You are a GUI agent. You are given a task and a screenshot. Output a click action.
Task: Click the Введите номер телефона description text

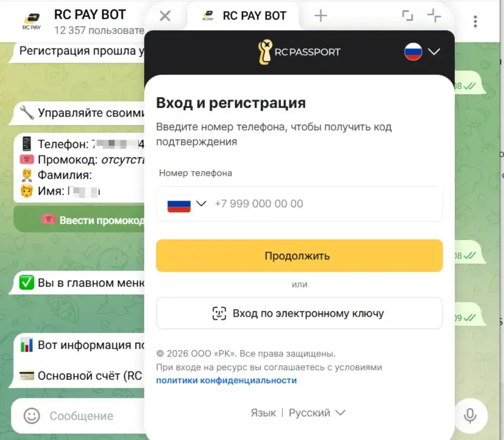(x=274, y=134)
